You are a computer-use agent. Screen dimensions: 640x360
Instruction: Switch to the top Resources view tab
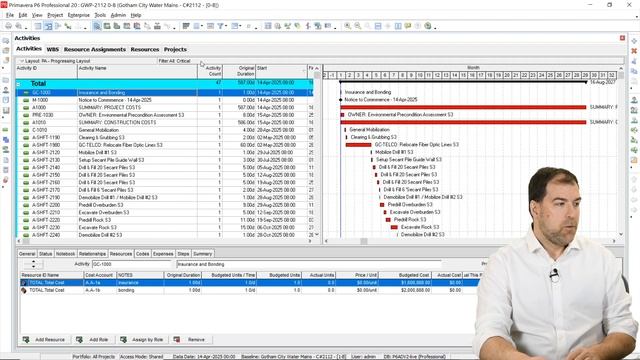[x=144, y=49]
